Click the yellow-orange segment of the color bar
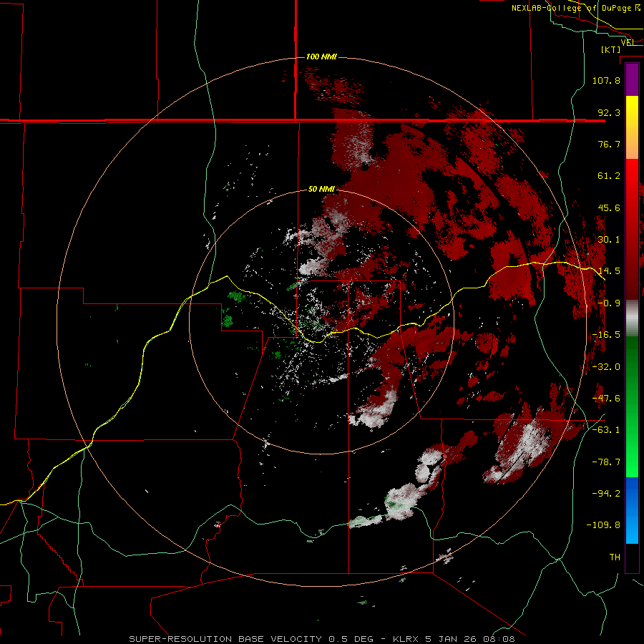This screenshot has width=644, height=644. click(x=632, y=127)
